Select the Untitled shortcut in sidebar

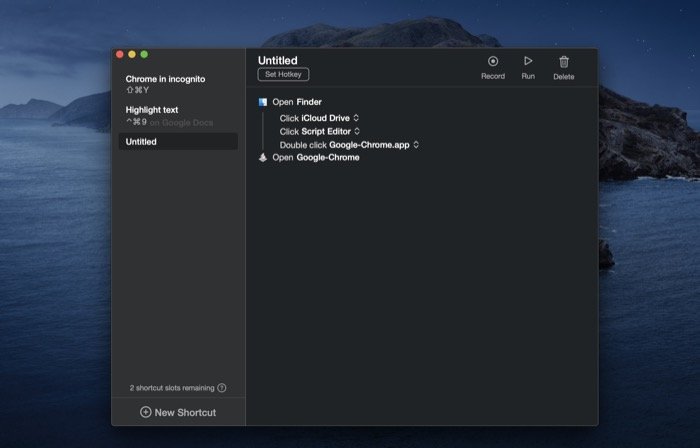[x=178, y=141]
